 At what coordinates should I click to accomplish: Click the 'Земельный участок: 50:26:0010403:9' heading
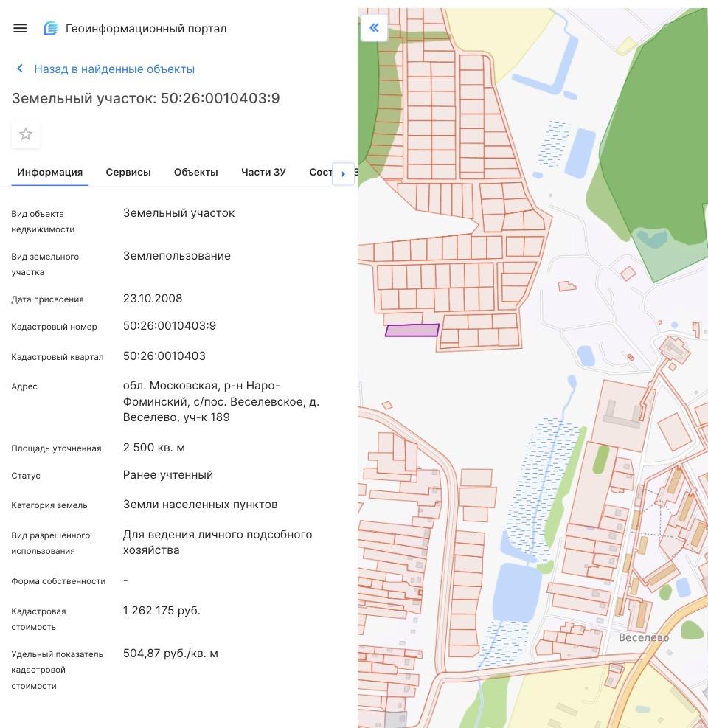[x=146, y=98]
